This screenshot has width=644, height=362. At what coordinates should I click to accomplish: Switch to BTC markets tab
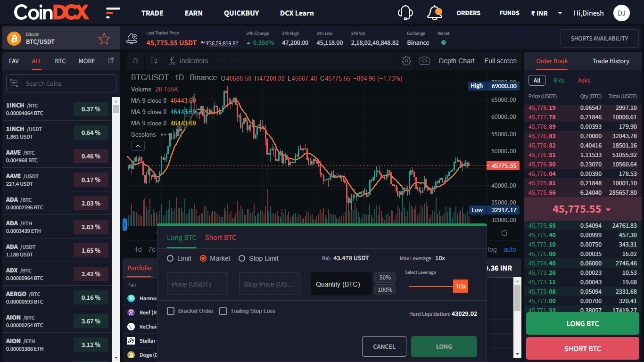click(60, 61)
